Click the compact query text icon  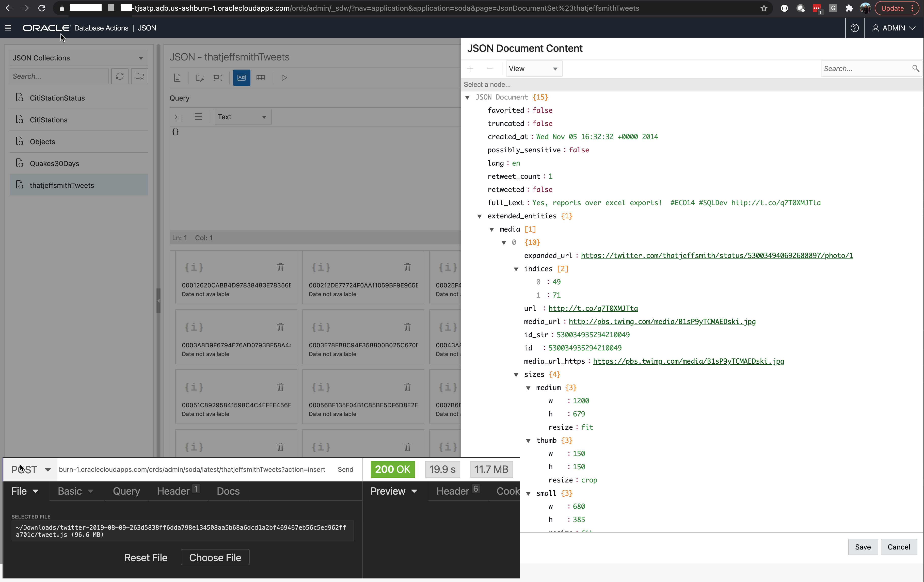point(198,117)
